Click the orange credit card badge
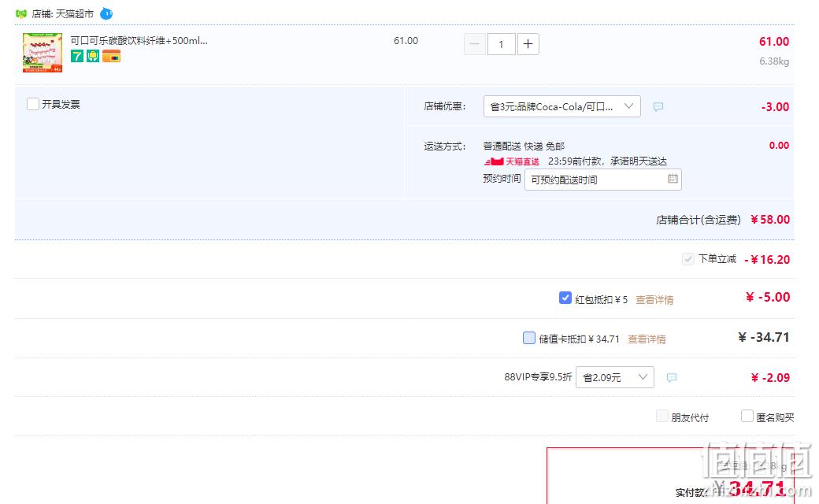Image resolution: width=819 pixels, height=504 pixels. coord(111,56)
